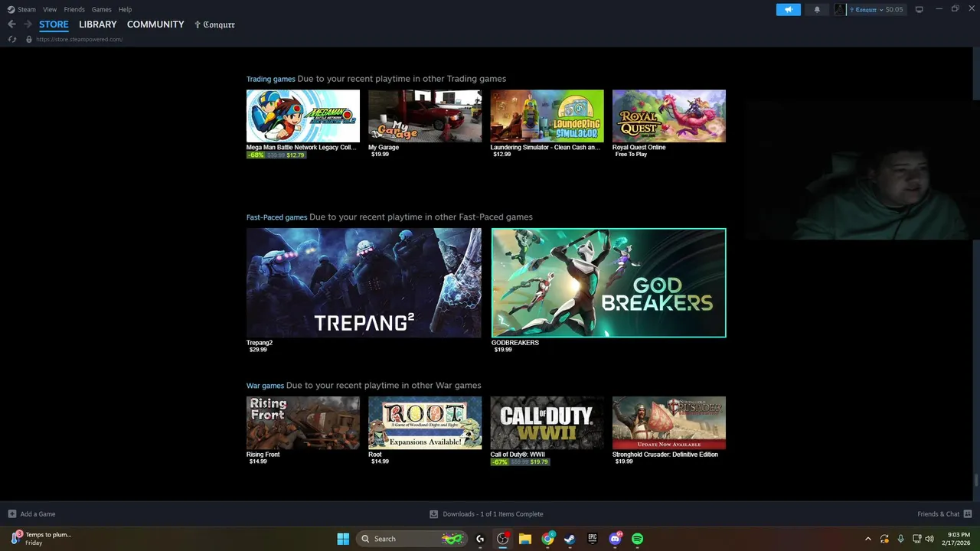Click the Add a Game button
The image size is (980, 551).
(31, 514)
